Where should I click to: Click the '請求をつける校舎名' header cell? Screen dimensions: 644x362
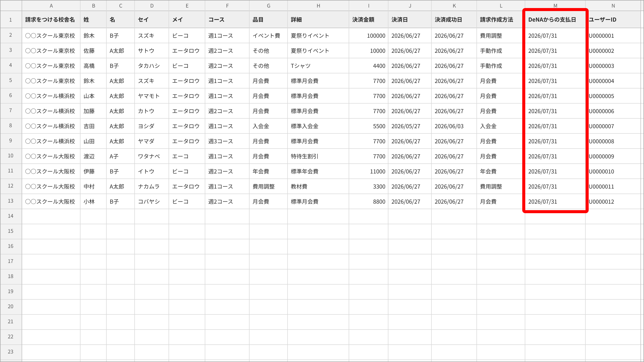click(51, 20)
